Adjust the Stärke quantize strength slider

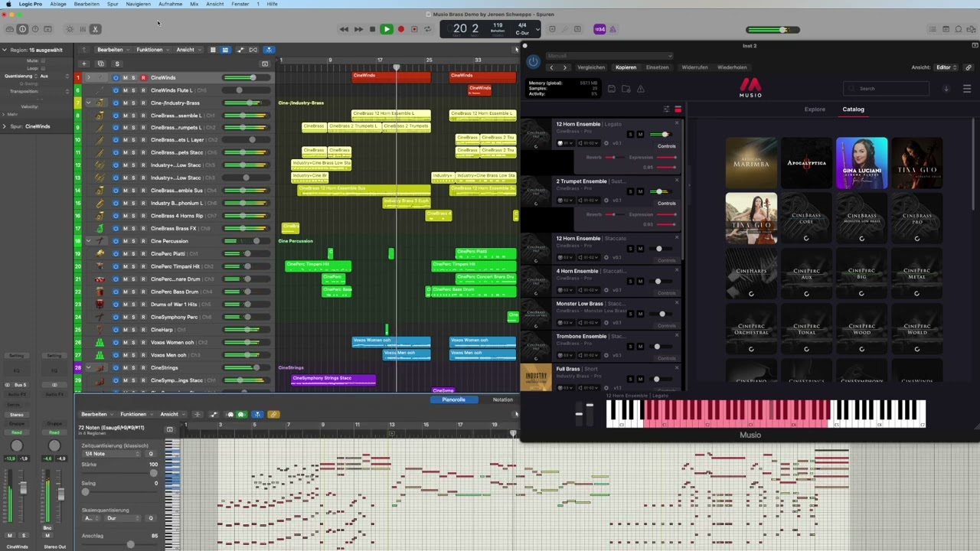click(x=119, y=473)
